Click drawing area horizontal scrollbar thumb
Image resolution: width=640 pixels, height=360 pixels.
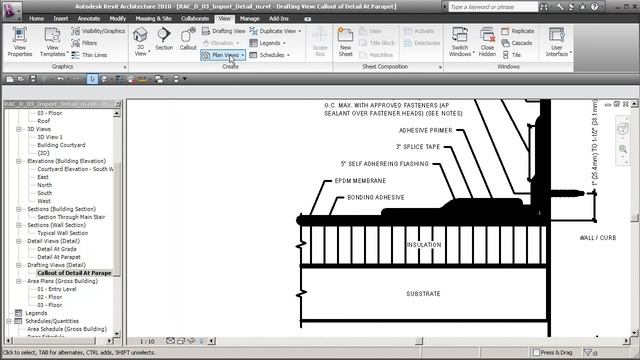419,341
